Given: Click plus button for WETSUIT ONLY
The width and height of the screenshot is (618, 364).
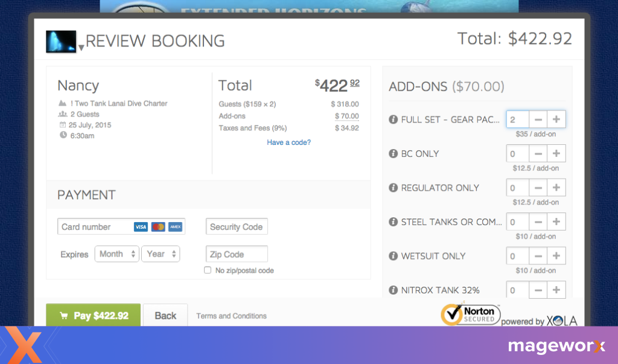Looking at the screenshot, I should coord(556,255).
